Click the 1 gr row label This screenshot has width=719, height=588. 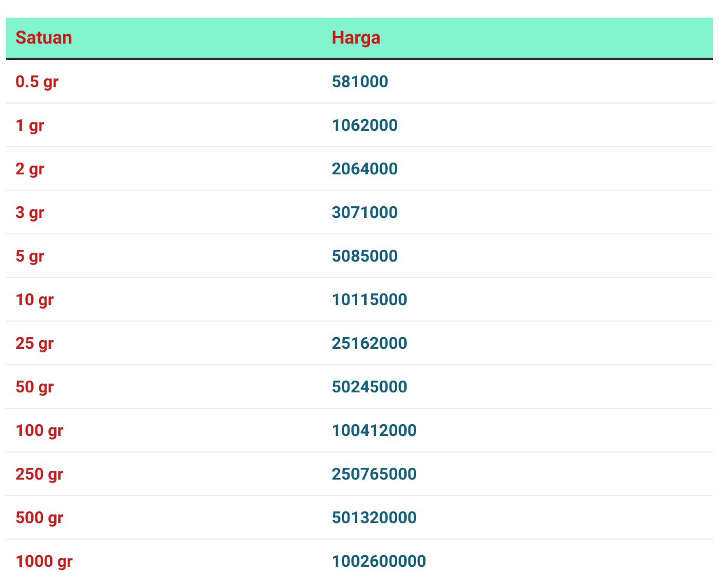tap(30, 125)
